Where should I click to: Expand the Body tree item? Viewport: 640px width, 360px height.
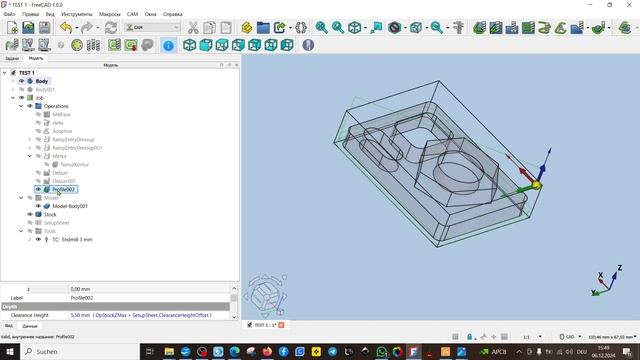(x=13, y=81)
